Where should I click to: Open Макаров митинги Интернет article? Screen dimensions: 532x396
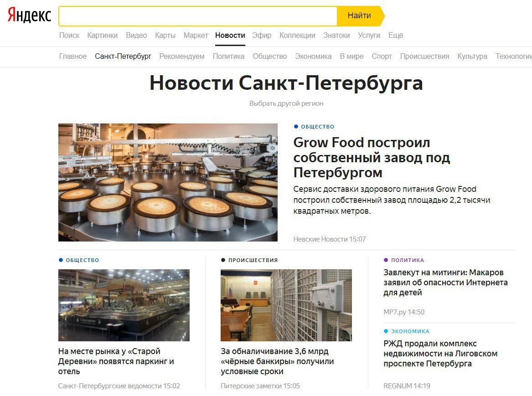click(x=445, y=283)
